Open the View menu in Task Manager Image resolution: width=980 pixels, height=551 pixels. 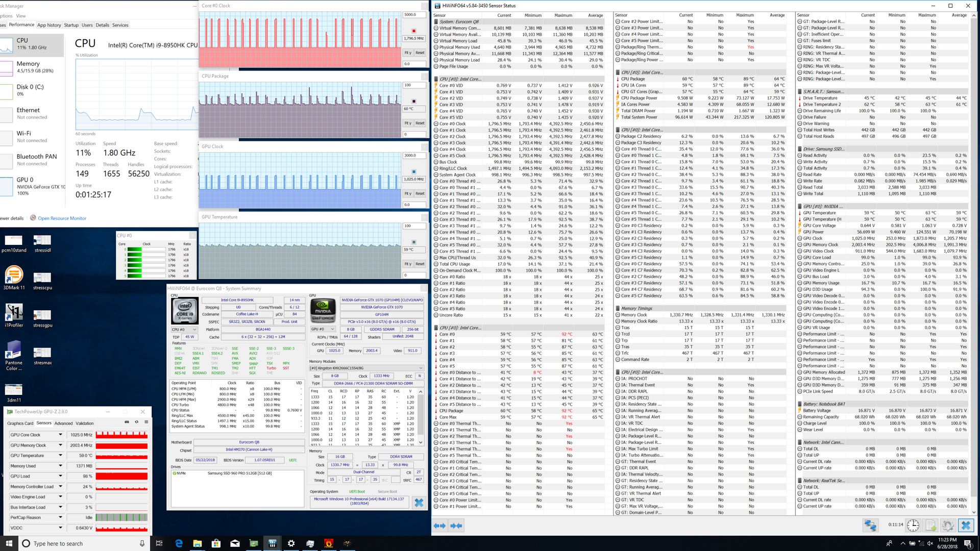coord(21,16)
